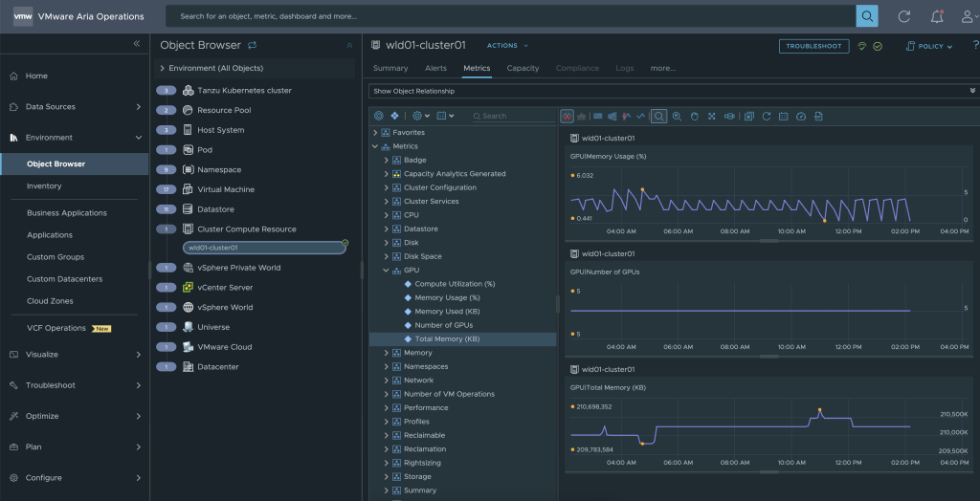Viewport: 980px width, 501px height.
Task: Click into the global search field
Action: 511,16
